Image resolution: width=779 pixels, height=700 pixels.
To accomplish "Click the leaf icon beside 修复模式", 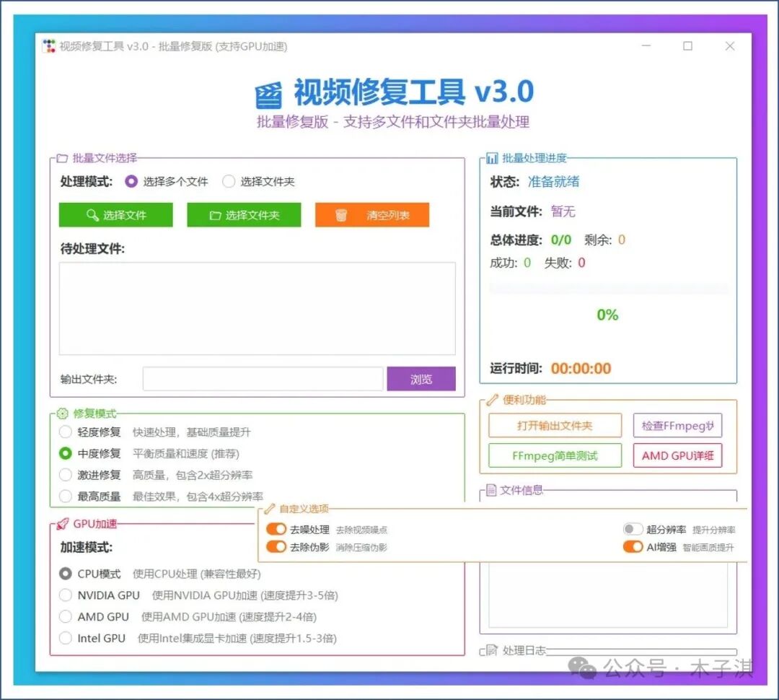I will click(61, 414).
